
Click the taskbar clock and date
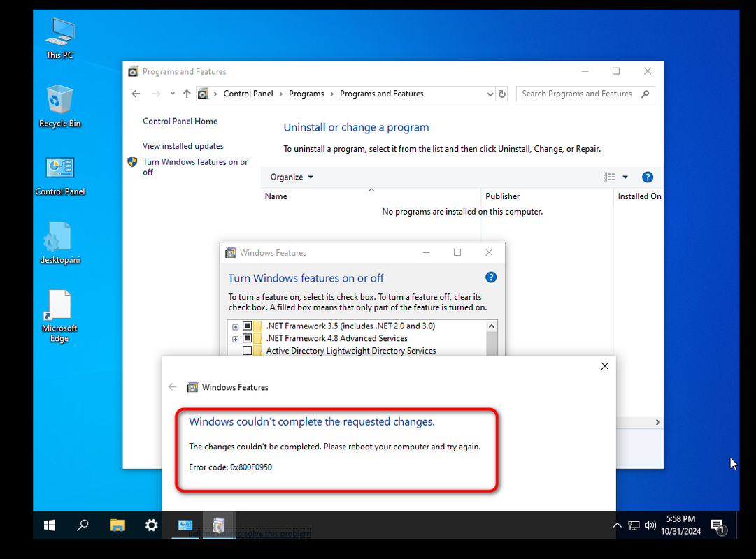click(680, 525)
